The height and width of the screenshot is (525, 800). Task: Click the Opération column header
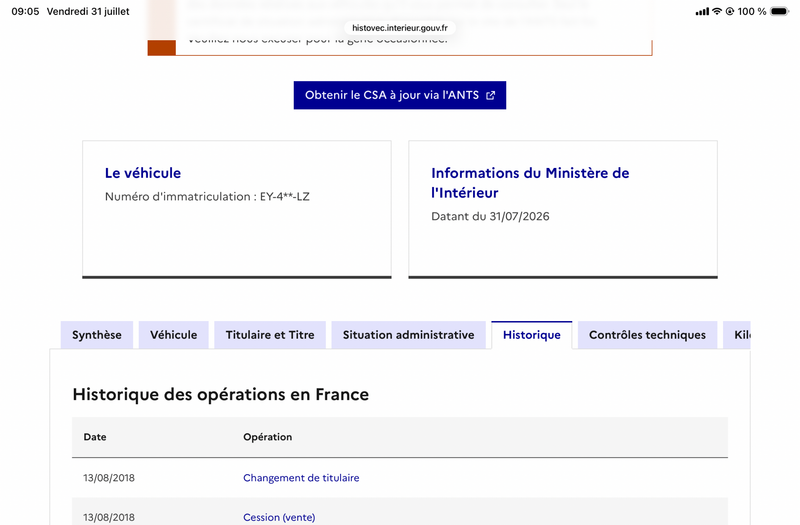coord(267,437)
